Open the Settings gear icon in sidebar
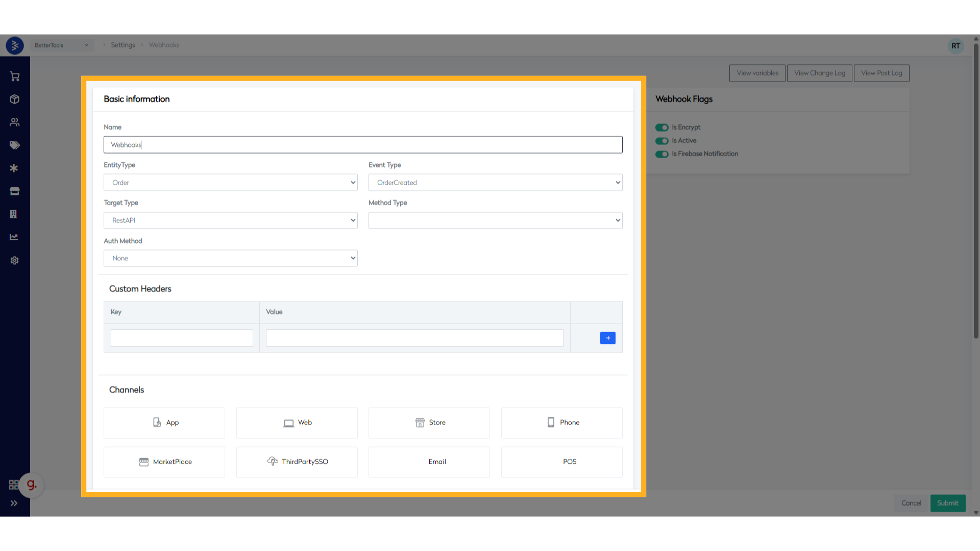The width and height of the screenshot is (980, 551). (14, 260)
